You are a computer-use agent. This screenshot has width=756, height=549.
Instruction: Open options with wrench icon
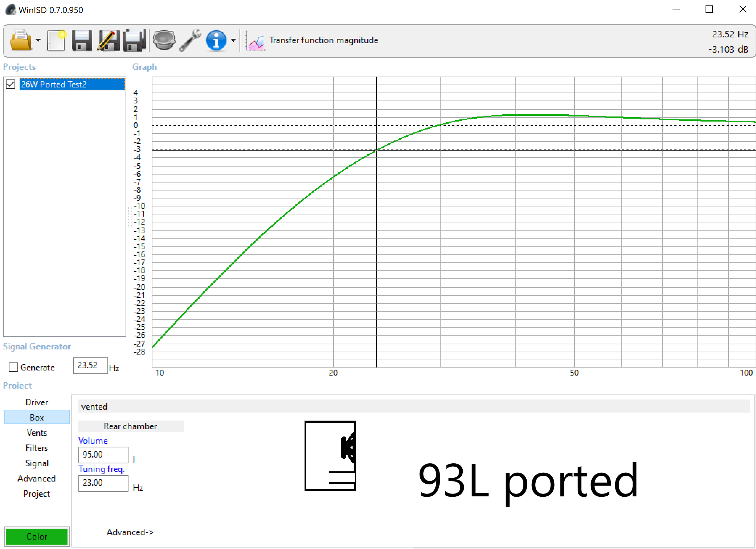pos(190,40)
